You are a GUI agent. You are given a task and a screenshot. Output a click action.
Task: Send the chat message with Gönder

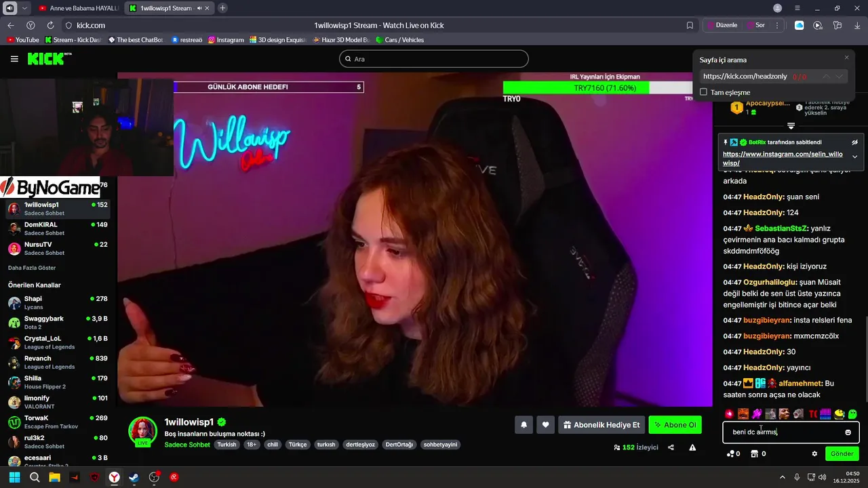coord(842,453)
